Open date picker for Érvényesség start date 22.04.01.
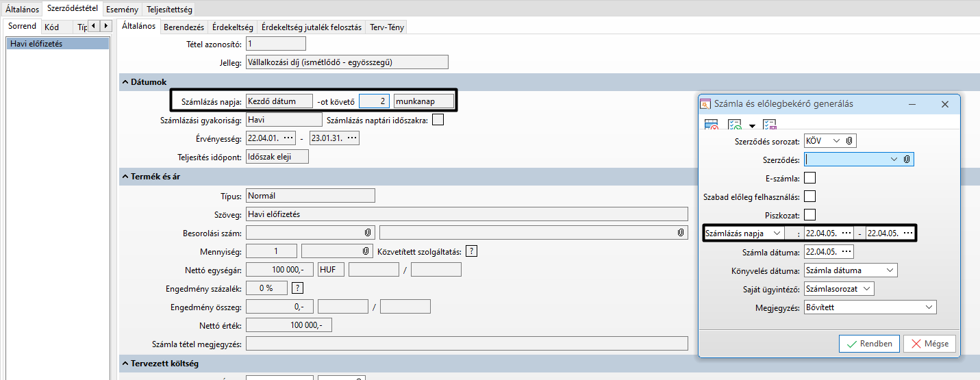Screen dimensions: 980x380 [288, 138]
